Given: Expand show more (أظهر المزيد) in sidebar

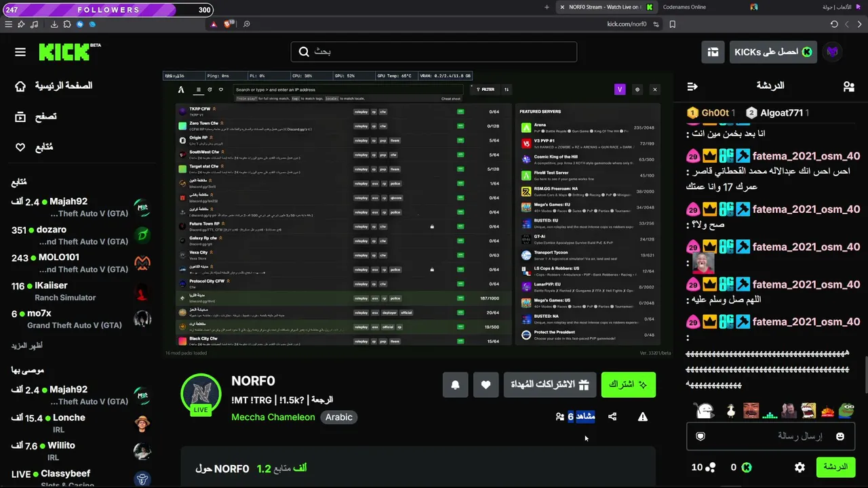Looking at the screenshot, I should click(28, 346).
